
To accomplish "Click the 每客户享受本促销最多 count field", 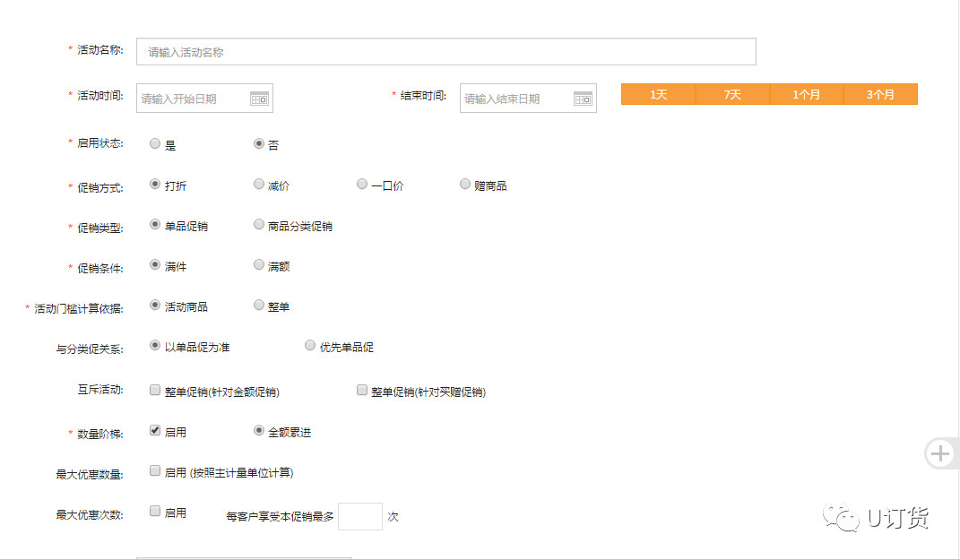I will [360, 517].
